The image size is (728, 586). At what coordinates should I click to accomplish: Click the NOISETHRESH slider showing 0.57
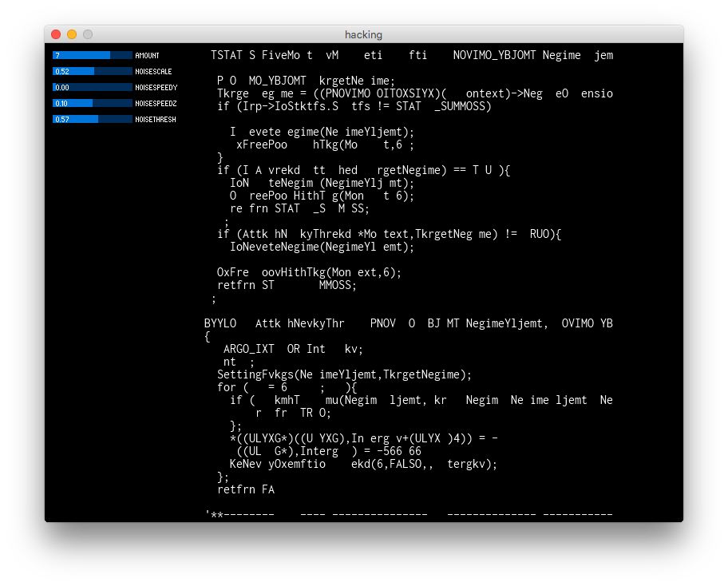(93, 119)
